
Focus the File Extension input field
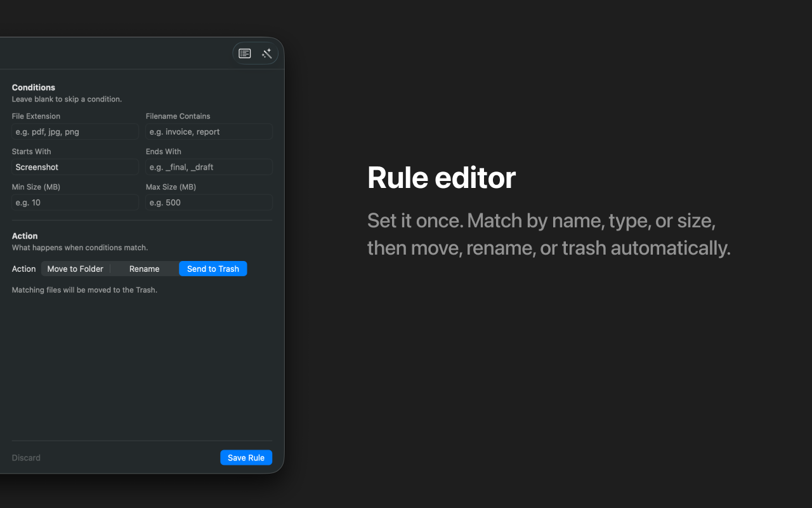tap(75, 131)
